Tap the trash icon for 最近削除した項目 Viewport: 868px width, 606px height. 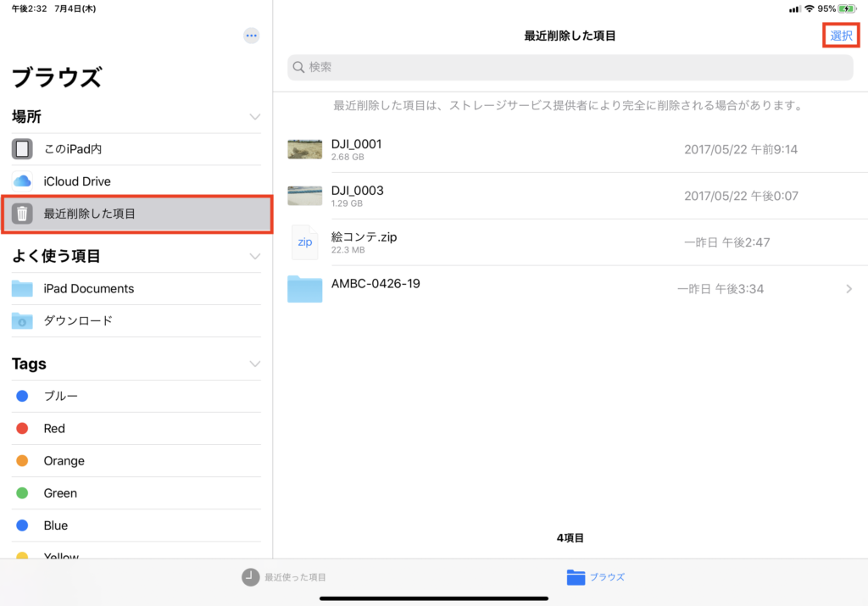coord(22,214)
